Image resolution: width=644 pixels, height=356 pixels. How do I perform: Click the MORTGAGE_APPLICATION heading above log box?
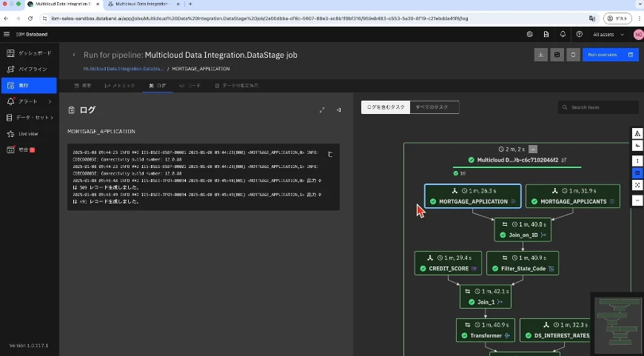click(101, 132)
